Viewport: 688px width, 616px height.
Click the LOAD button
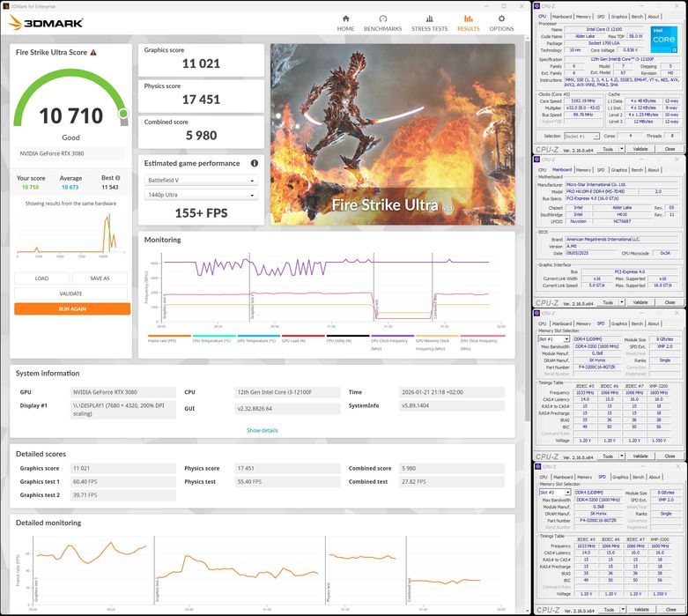pos(41,278)
